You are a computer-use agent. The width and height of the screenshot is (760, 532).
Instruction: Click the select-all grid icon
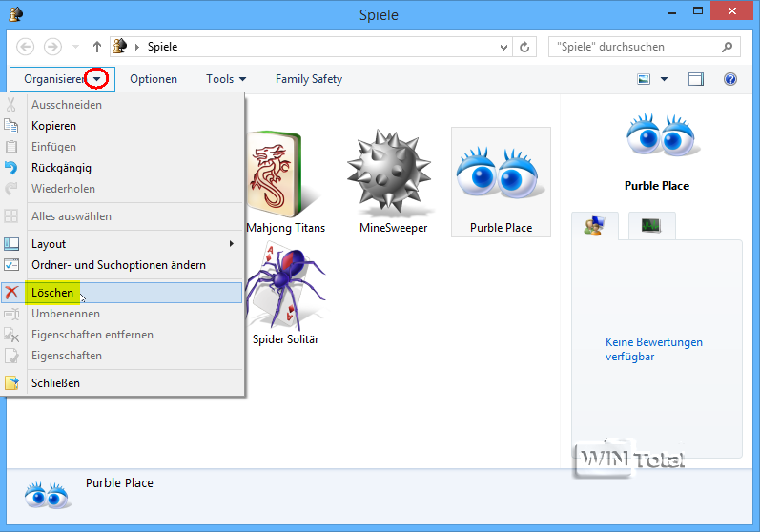11,216
